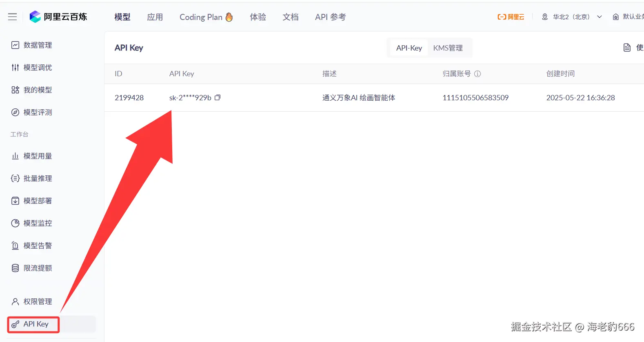Image resolution: width=644 pixels, height=342 pixels.
Task: Click the workspace house icon
Action: pyautogui.click(x=616, y=17)
